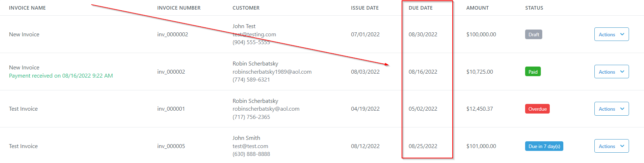Open Actions dropdown for the Overdue invoice
Screen dimensions: 644x163
point(611,109)
